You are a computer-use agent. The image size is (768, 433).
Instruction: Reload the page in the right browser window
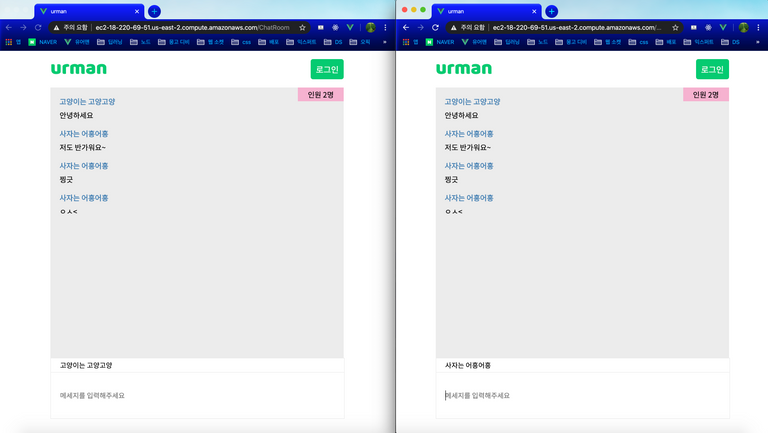(x=435, y=27)
